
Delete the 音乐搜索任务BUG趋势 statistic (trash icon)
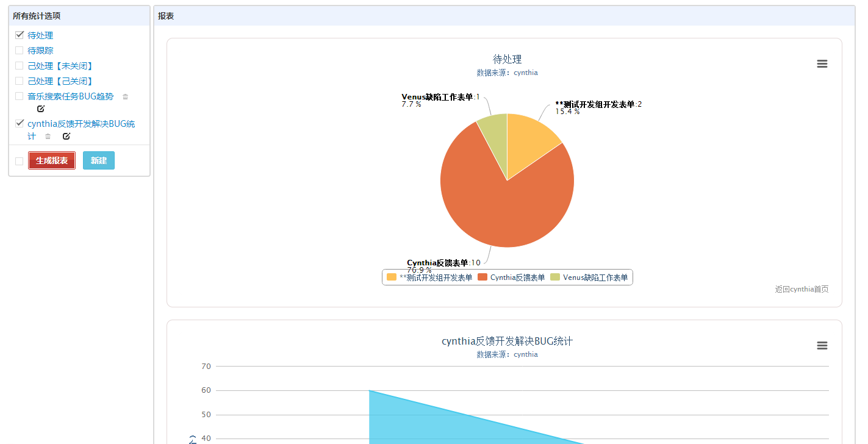click(126, 96)
